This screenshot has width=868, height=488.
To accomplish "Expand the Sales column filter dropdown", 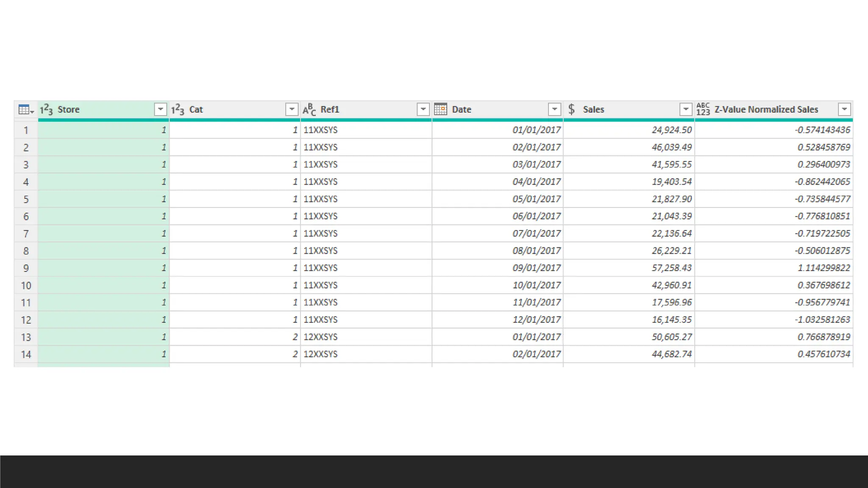I will pos(685,109).
